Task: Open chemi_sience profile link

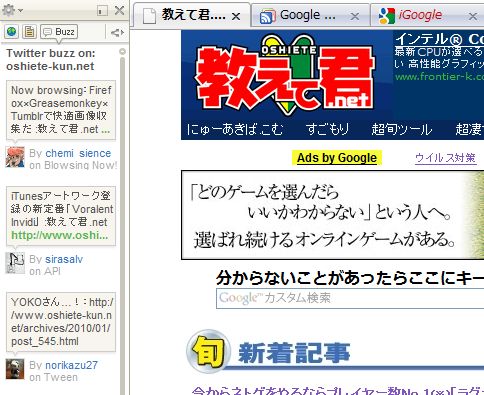Action: click(x=78, y=153)
